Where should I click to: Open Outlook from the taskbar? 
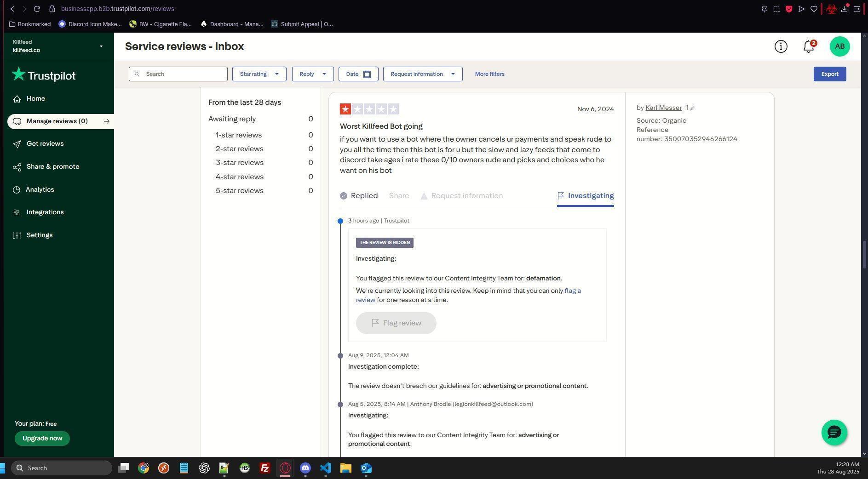tap(366, 468)
